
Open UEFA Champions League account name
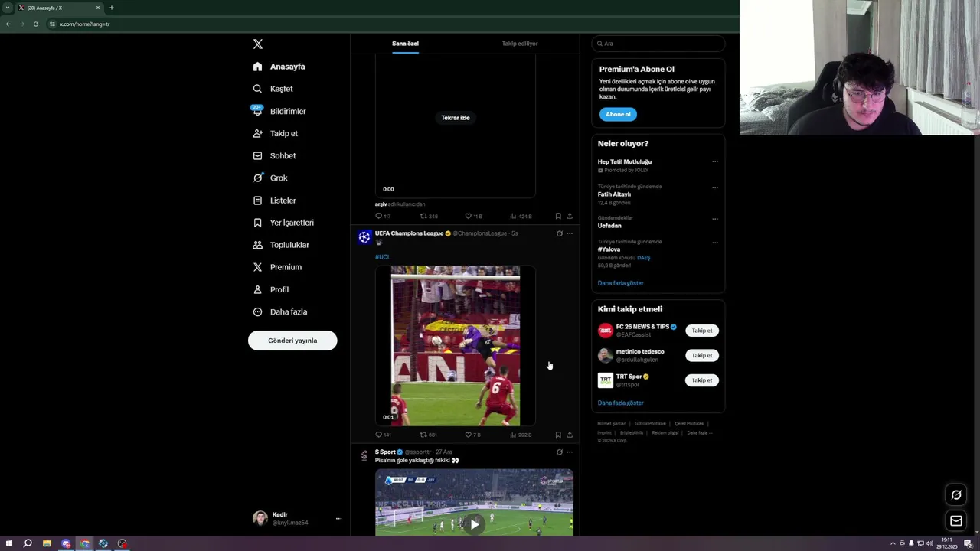click(409, 233)
